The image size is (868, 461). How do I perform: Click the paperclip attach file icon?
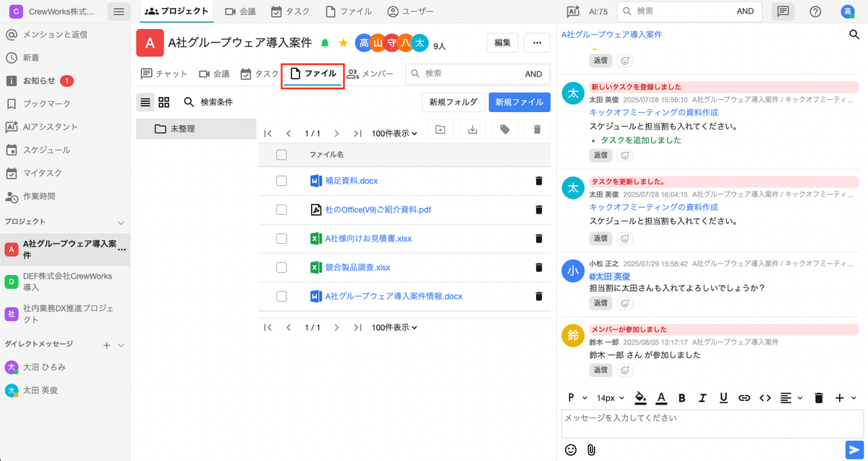(591, 449)
